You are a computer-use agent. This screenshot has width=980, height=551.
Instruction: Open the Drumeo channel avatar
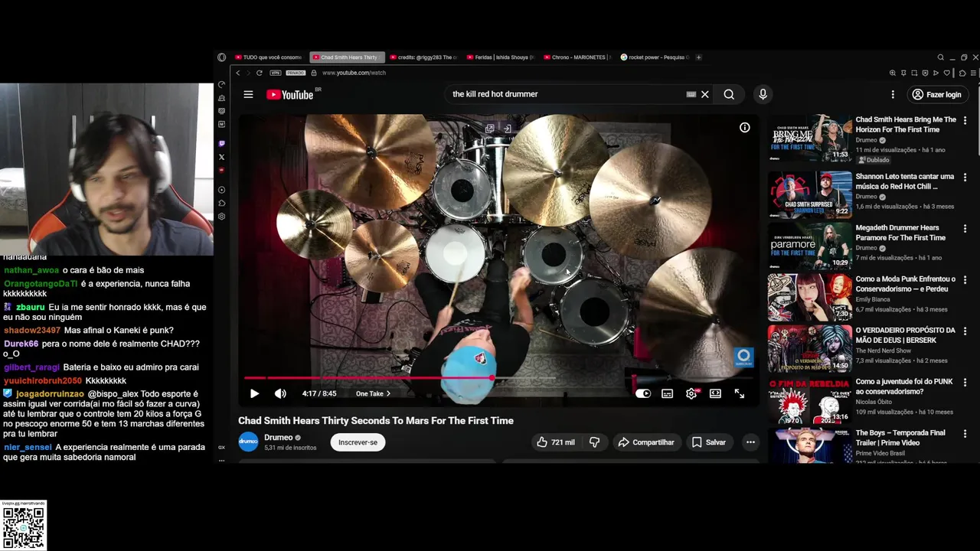click(x=248, y=442)
